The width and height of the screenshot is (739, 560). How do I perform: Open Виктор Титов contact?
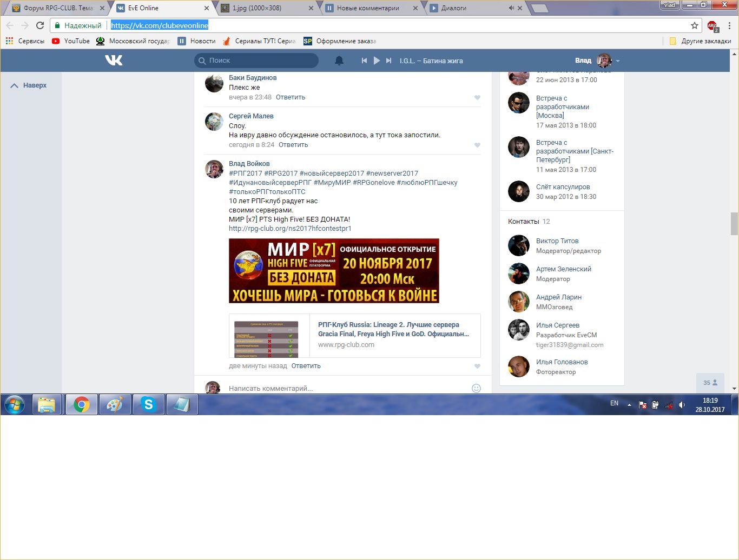[x=557, y=241]
